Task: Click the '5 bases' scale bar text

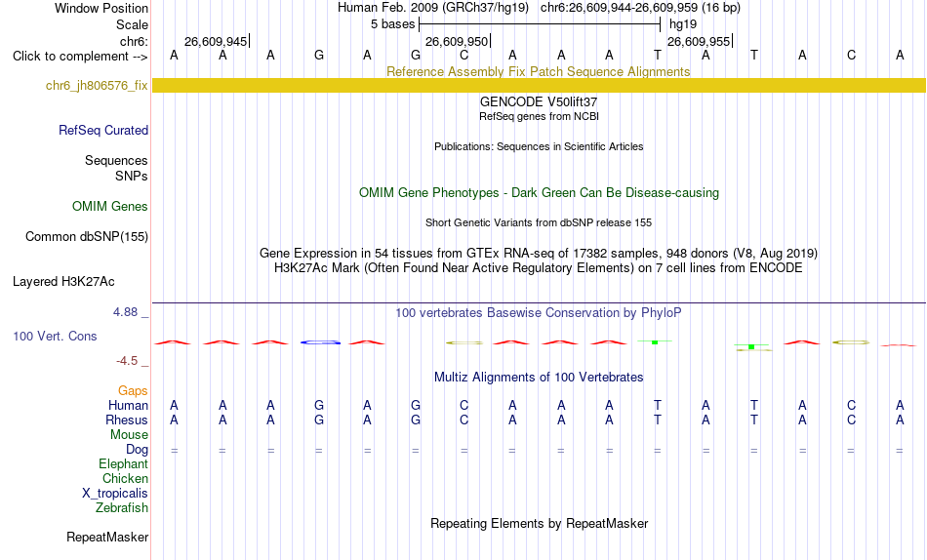Action: point(392,24)
